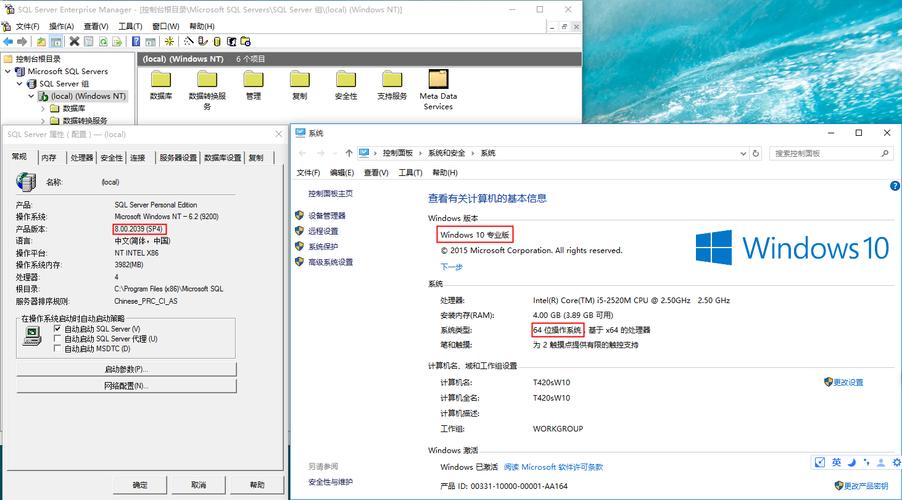902x500 pixels.
Task: Click the blue Help question mark icon
Action: [x=136, y=41]
